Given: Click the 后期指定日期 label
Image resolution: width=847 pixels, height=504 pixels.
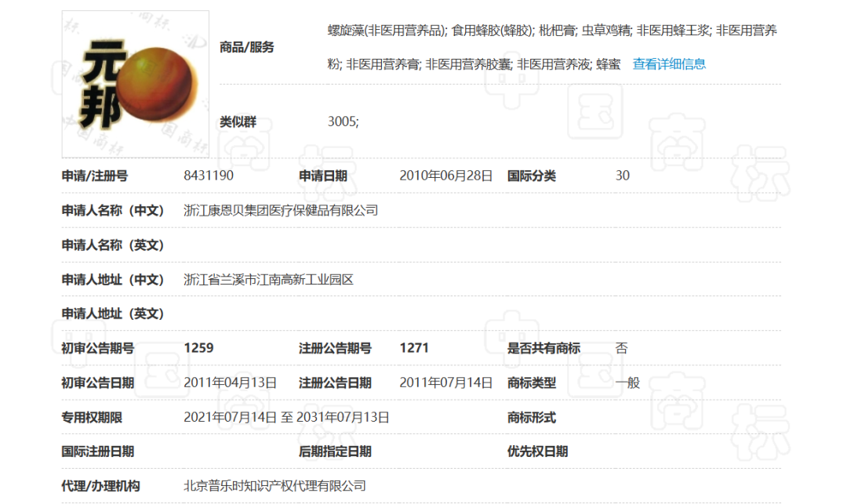Looking at the screenshot, I should (335, 451).
